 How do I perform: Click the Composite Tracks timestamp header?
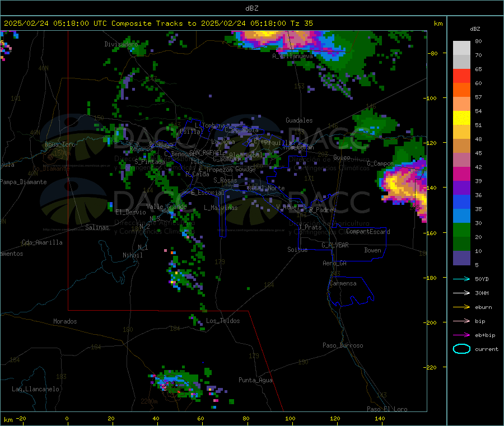(x=158, y=24)
